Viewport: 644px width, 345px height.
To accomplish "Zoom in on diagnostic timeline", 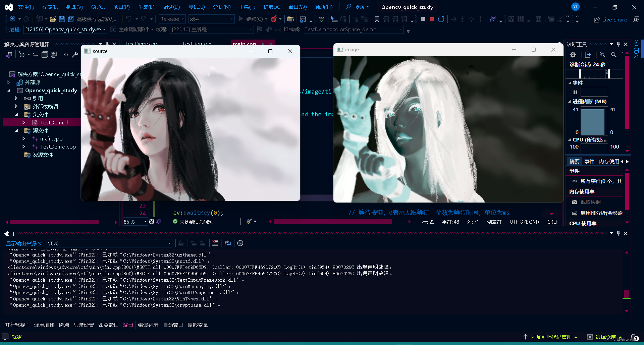I will [x=602, y=54].
